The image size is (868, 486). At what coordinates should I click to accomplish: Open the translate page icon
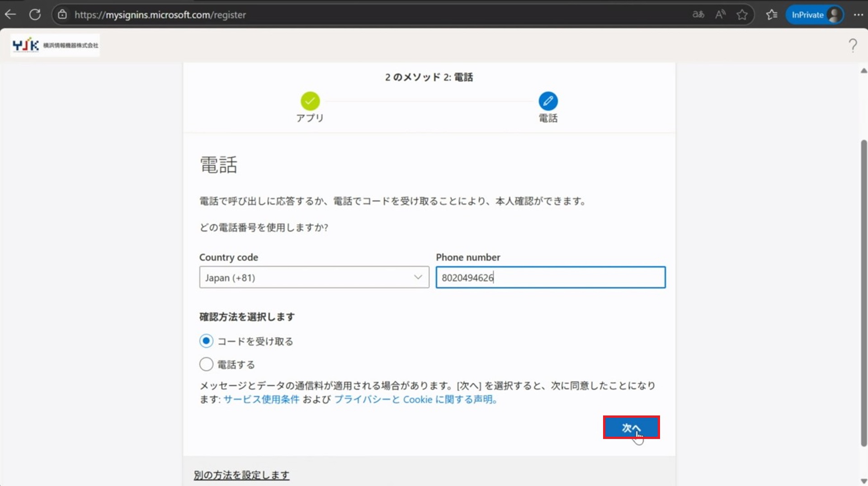pos(698,14)
